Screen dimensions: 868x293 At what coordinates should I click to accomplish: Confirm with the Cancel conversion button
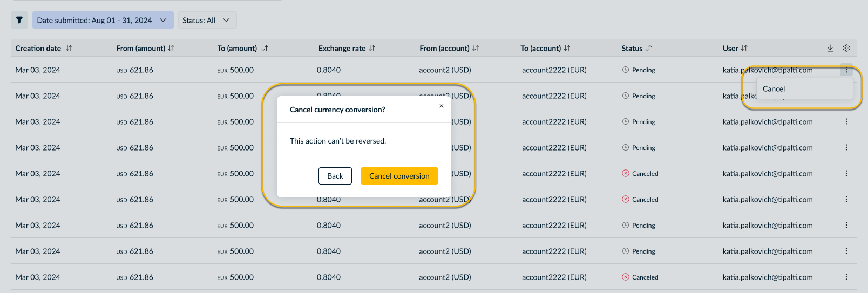[399, 176]
